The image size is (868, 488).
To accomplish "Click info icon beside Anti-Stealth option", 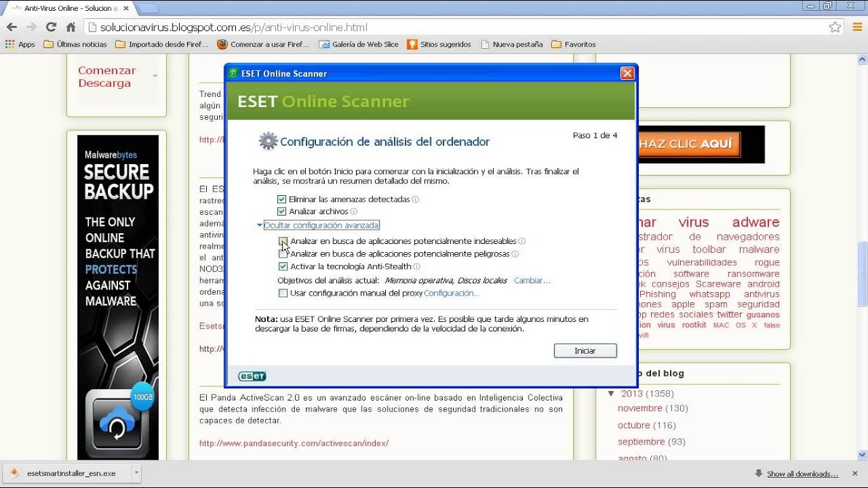I will tap(416, 267).
